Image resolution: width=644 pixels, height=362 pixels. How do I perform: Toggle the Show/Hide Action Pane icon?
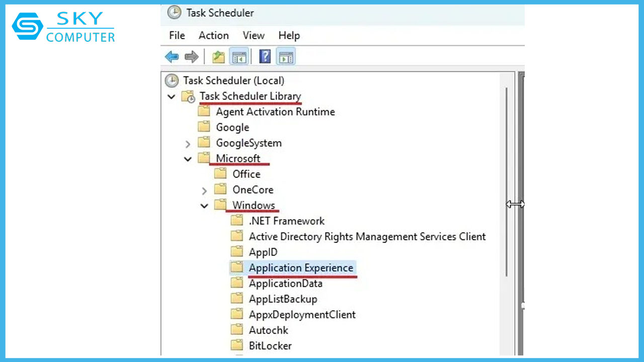tap(286, 57)
